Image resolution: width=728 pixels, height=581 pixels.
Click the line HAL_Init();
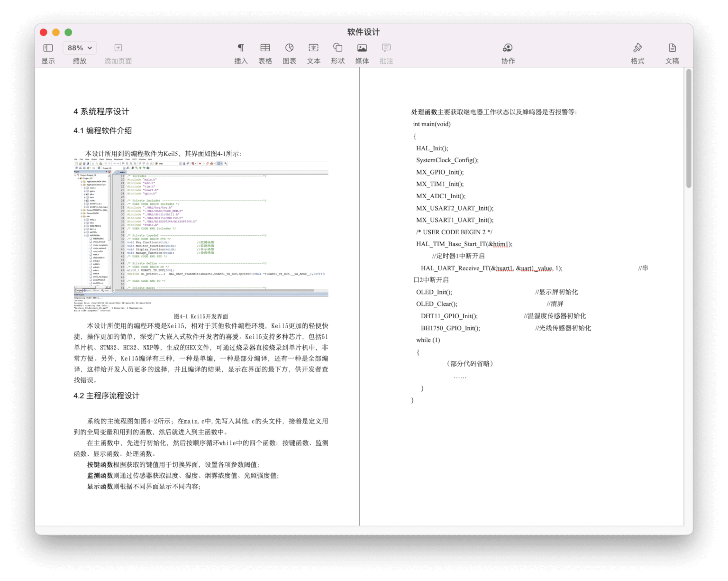point(432,148)
